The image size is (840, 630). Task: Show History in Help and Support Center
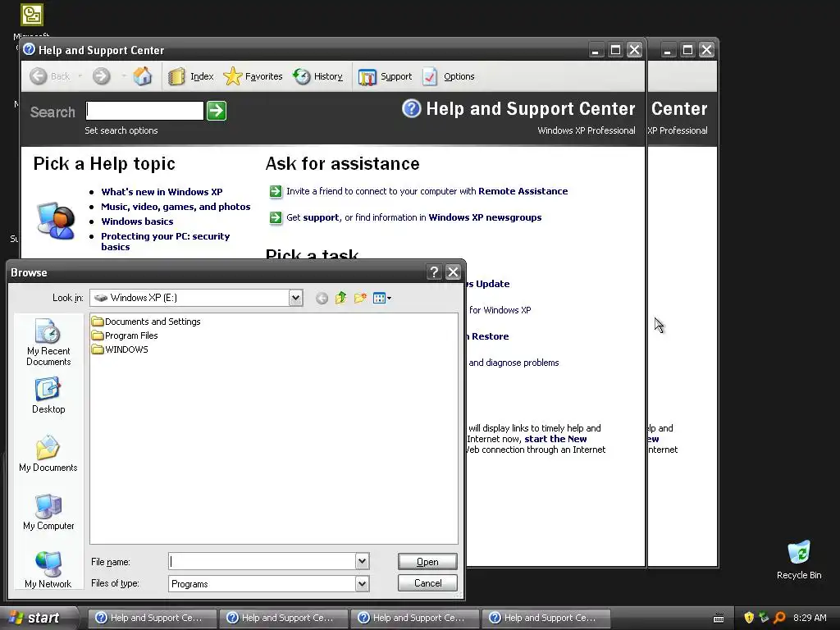[x=318, y=76]
